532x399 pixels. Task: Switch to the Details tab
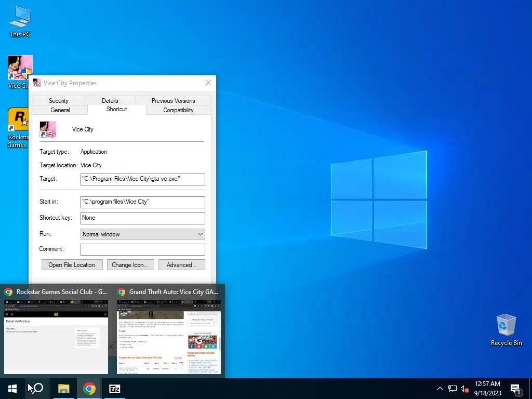click(110, 100)
